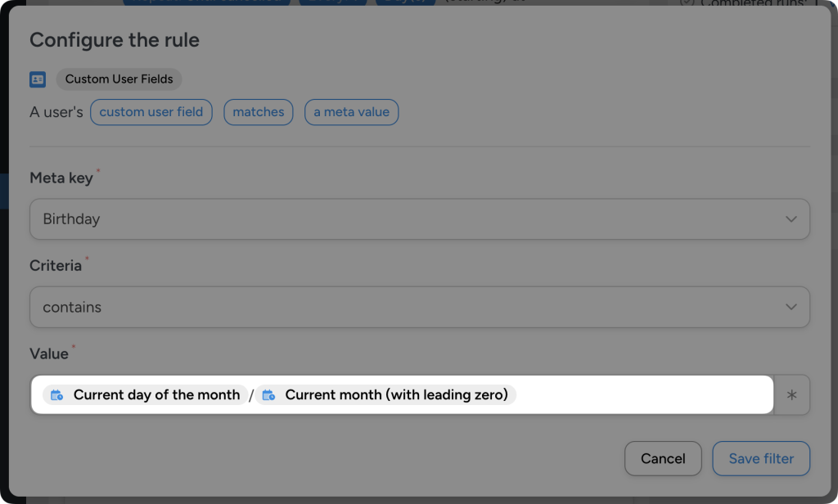Viewport: 838px width, 504px height.
Task: Click the red required asterisk next to Criteria
Action: pos(87,260)
